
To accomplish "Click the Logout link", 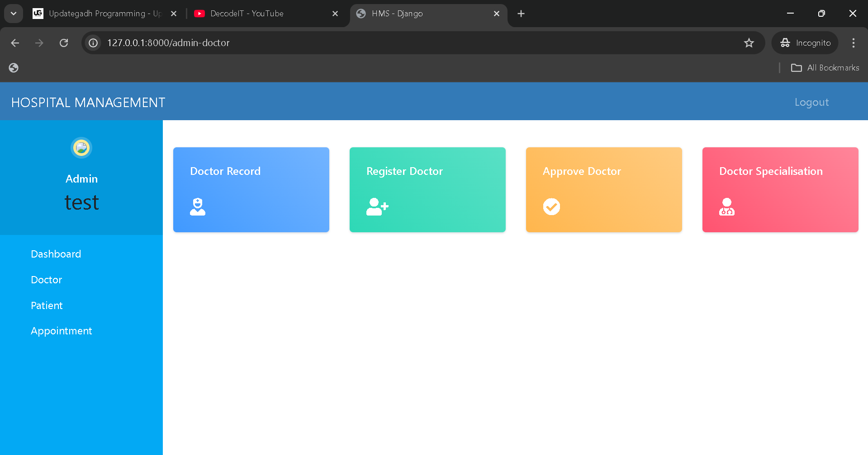I will pyautogui.click(x=811, y=102).
